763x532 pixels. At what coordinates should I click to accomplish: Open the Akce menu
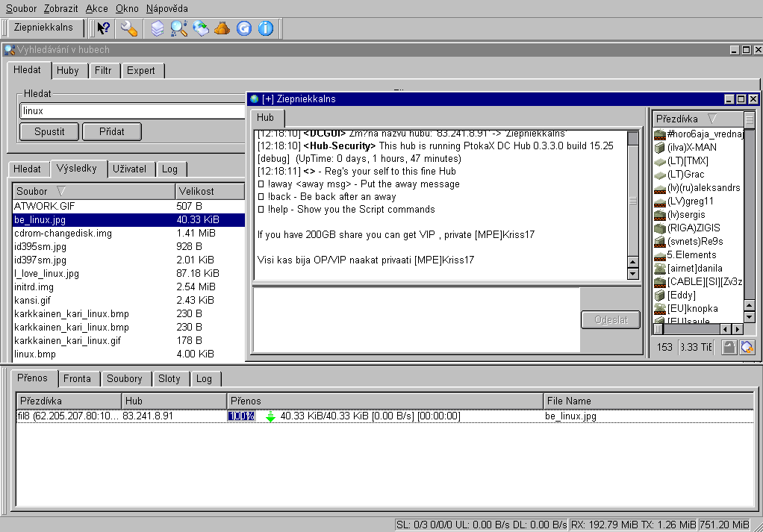pos(96,8)
